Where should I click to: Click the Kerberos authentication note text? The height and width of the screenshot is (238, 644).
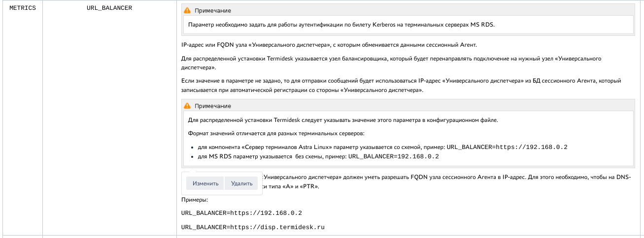click(x=341, y=24)
